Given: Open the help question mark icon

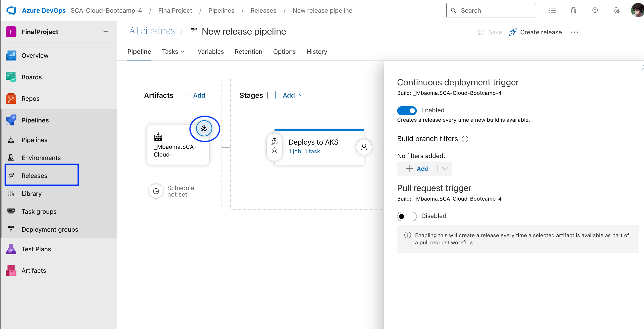Looking at the screenshot, I should [x=595, y=10].
